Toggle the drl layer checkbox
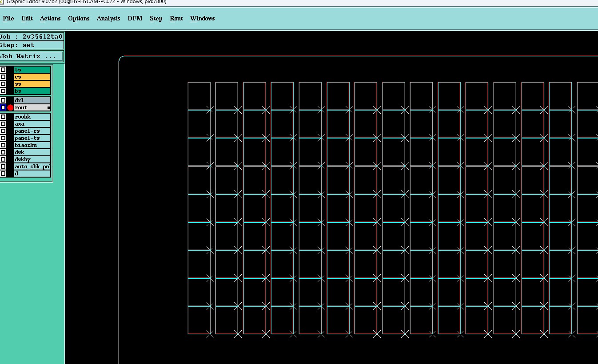 click(3, 100)
